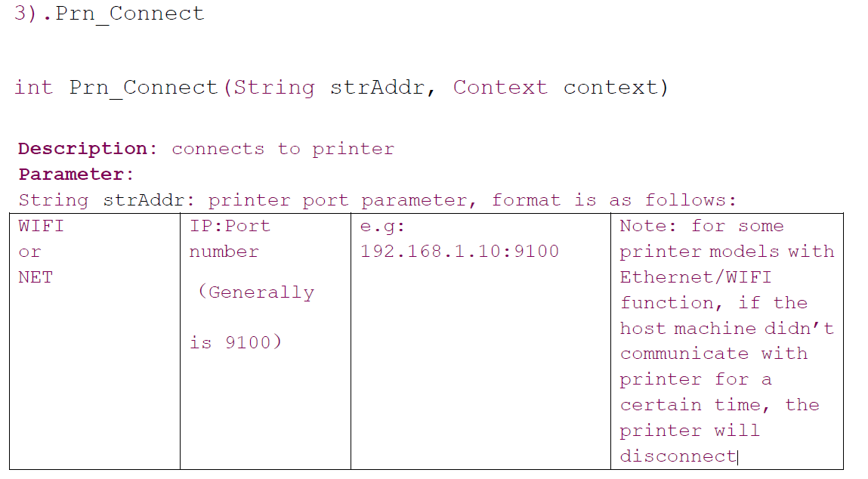Click "is 9100)" in the second column
Image resolution: width=868 pixels, height=479 pixels.
tap(235, 343)
